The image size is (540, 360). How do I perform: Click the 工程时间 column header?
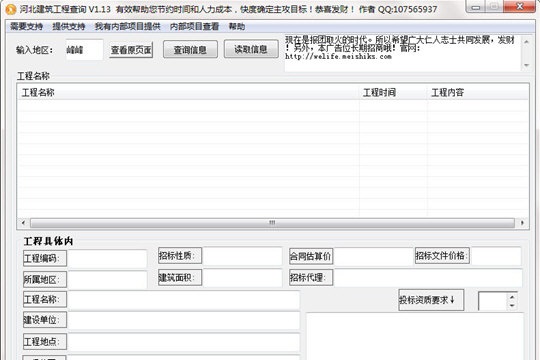pos(393,92)
